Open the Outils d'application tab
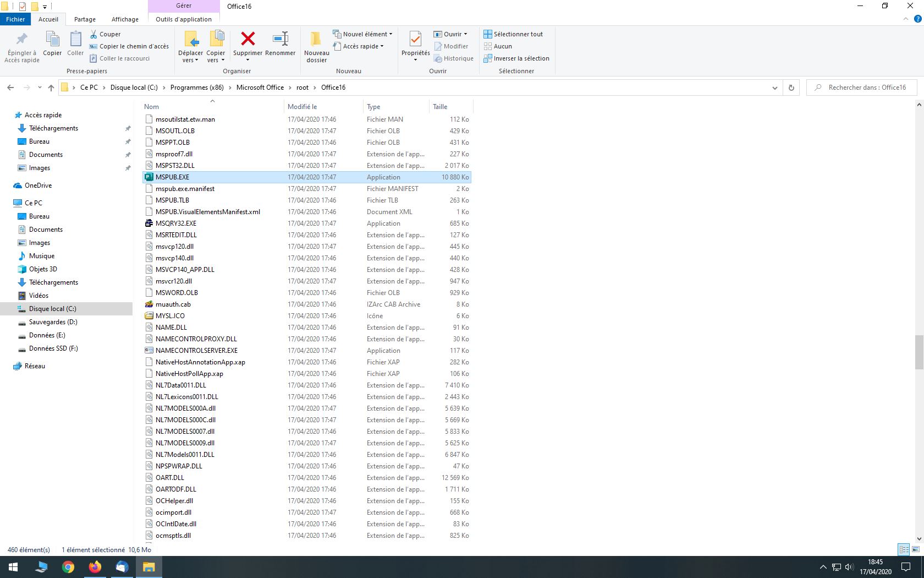Screen dimensions: 924x578 (x=184, y=19)
